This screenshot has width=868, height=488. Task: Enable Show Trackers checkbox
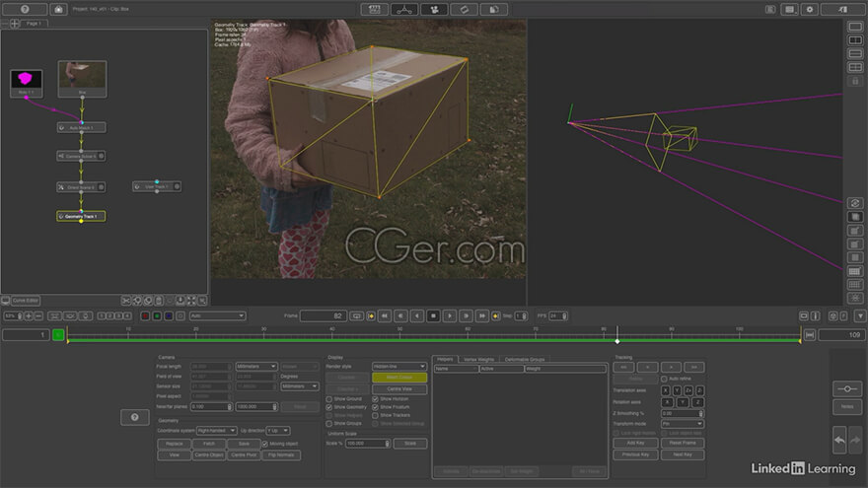(x=375, y=415)
